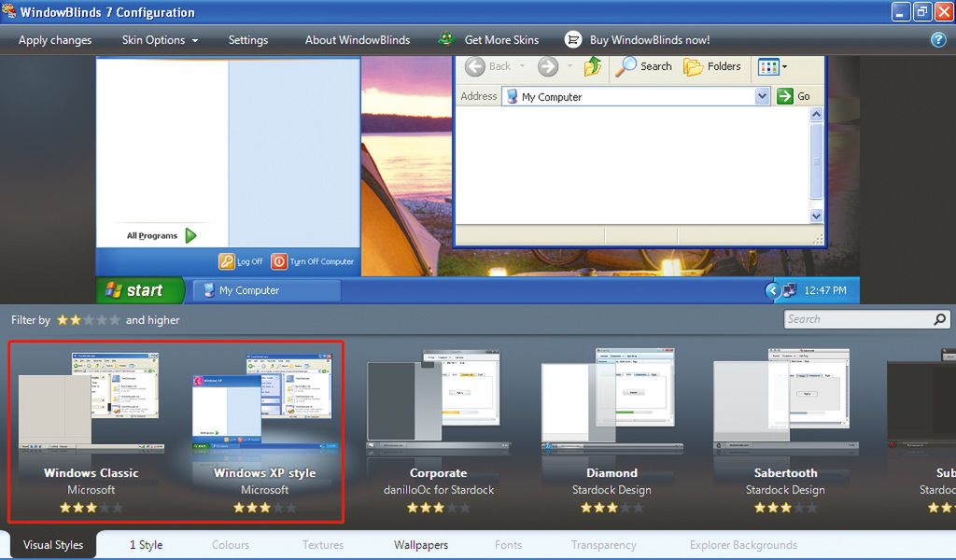Expand the Back button history dropdown
The width and height of the screenshot is (956, 560).
tap(522, 66)
